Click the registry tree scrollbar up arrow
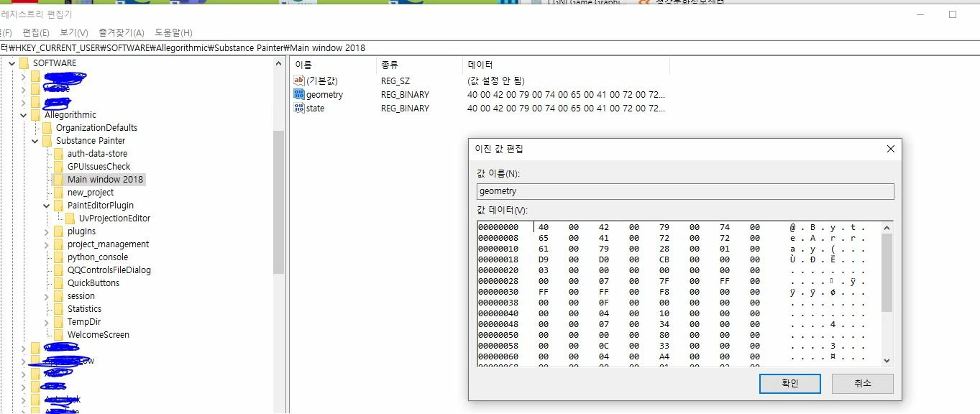 (x=279, y=63)
